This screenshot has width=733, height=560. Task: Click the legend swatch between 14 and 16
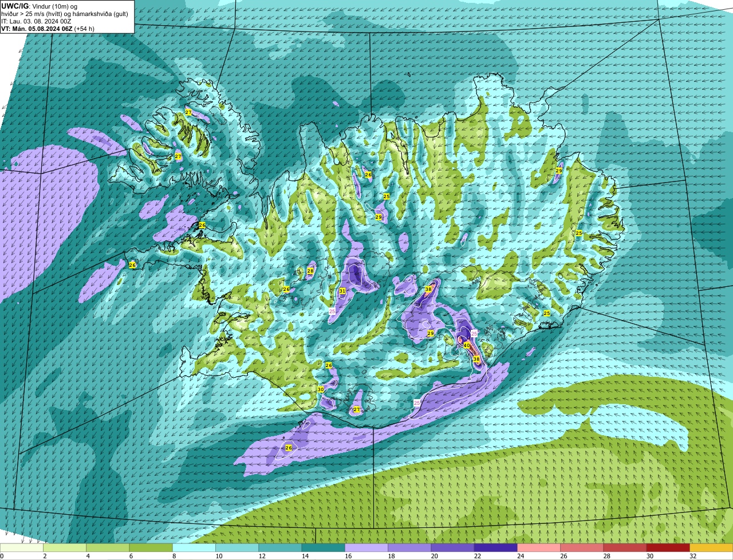tap(323, 548)
